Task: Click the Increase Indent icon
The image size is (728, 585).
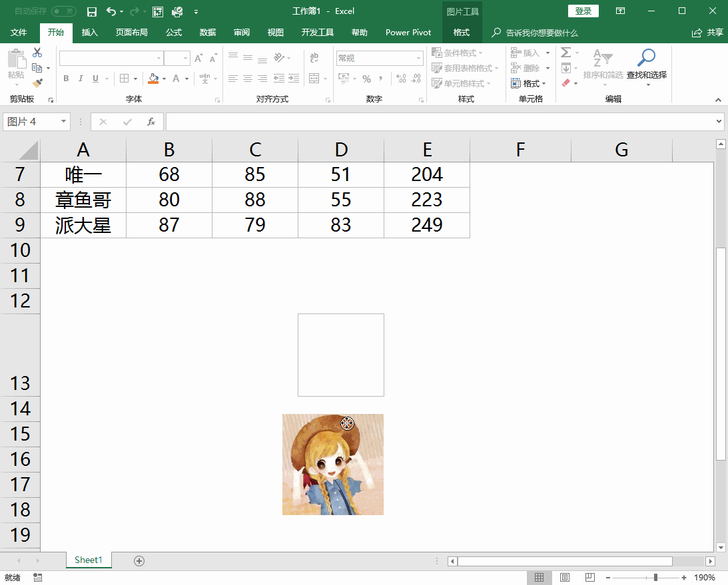Action: tap(294, 79)
